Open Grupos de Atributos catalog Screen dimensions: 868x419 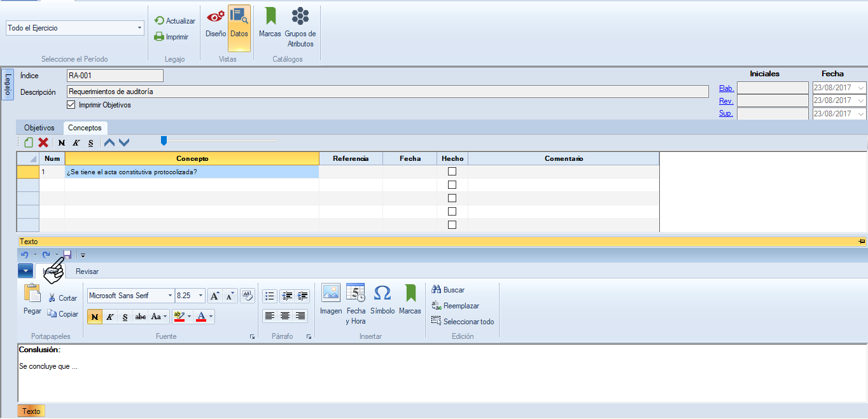point(300,23)
